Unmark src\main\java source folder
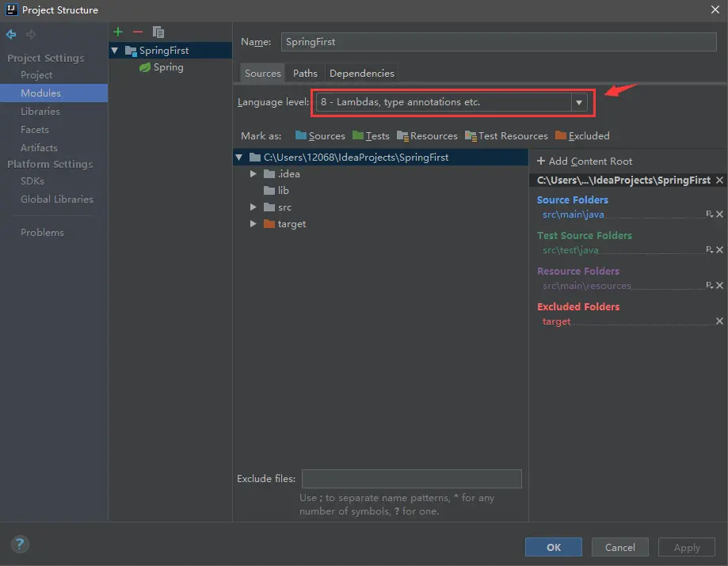Image resolution: width=728 pixels, height=566 pixels. tap(719, 214)
